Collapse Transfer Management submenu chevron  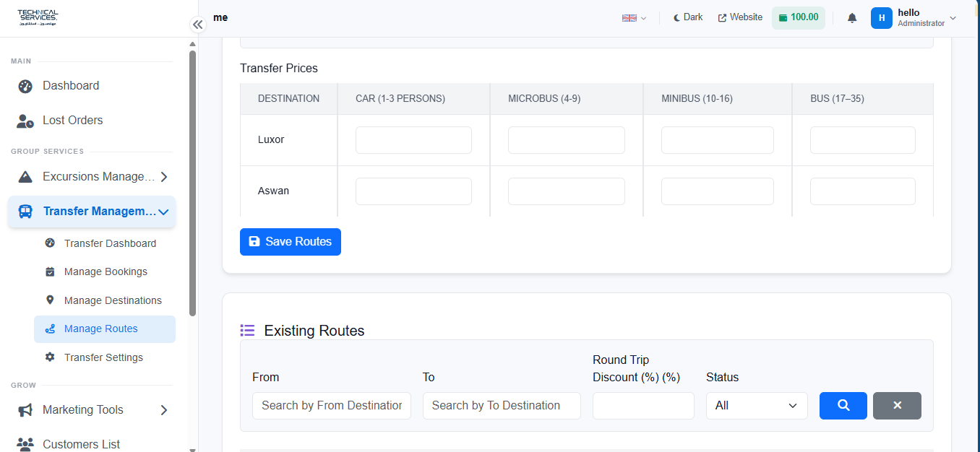pos(164,212)
